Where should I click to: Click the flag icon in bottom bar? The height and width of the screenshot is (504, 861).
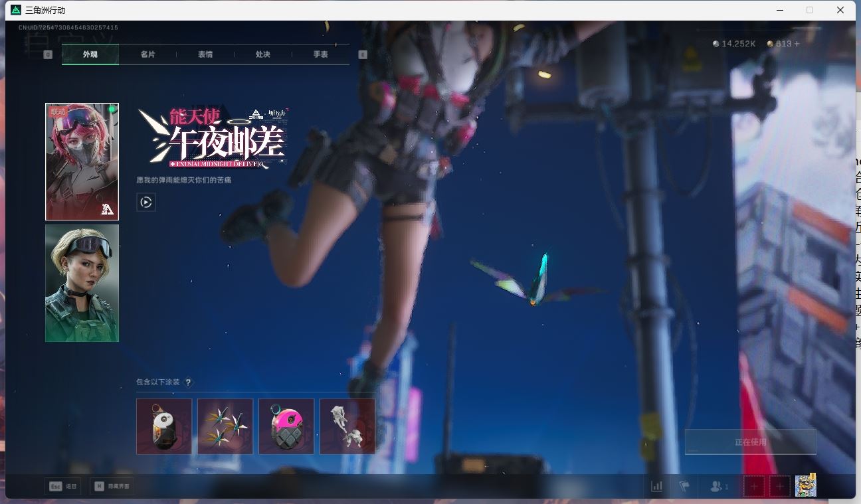click(684, 486)
